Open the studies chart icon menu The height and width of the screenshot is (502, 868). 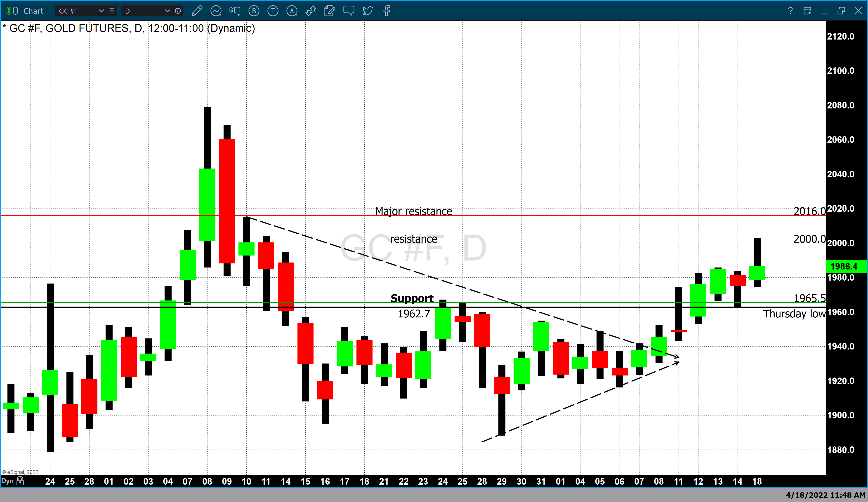pyautogui.click(x=216, y=11)
